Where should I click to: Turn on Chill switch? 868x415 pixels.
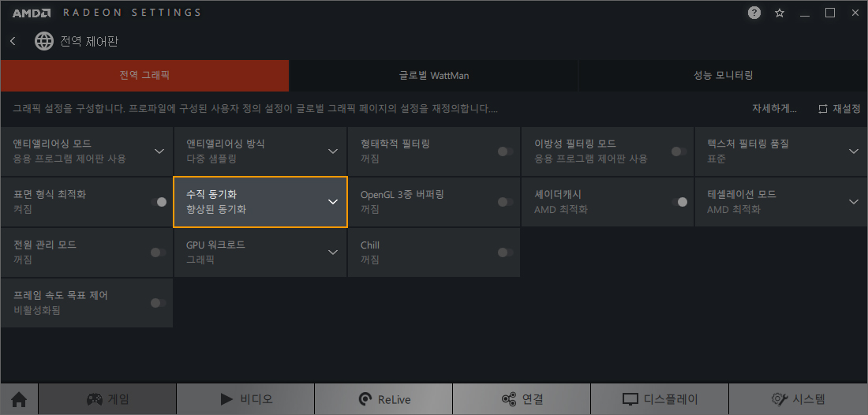(x=505, y=252)
